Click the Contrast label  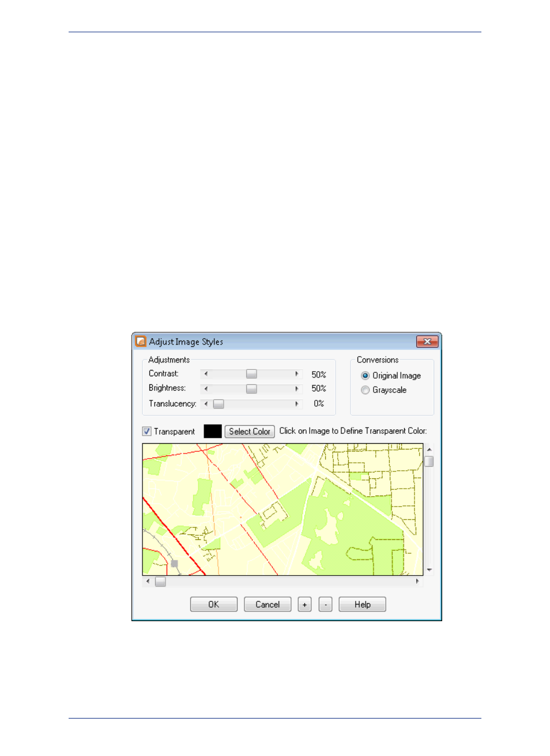click(x=164, y=374)
